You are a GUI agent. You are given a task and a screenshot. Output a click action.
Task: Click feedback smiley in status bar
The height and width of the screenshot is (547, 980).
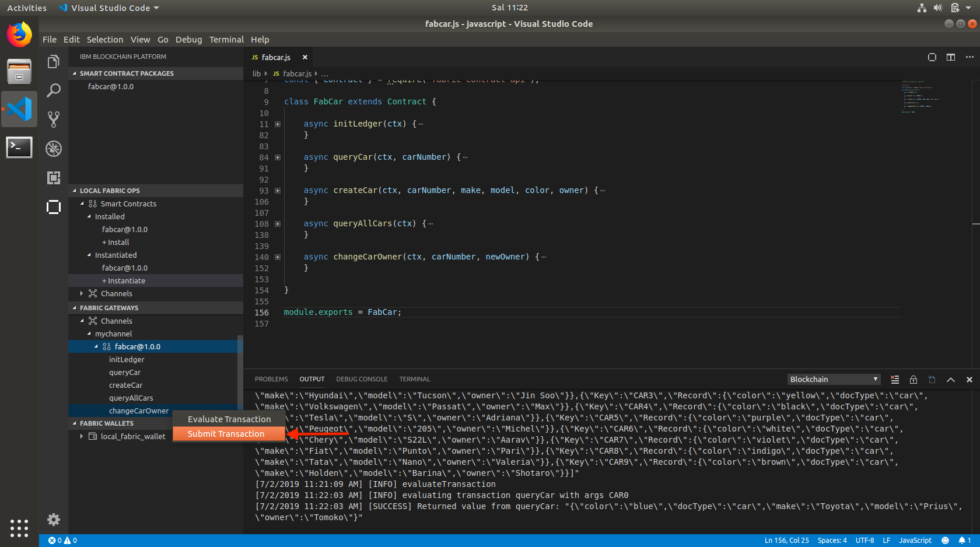[945, 541]
